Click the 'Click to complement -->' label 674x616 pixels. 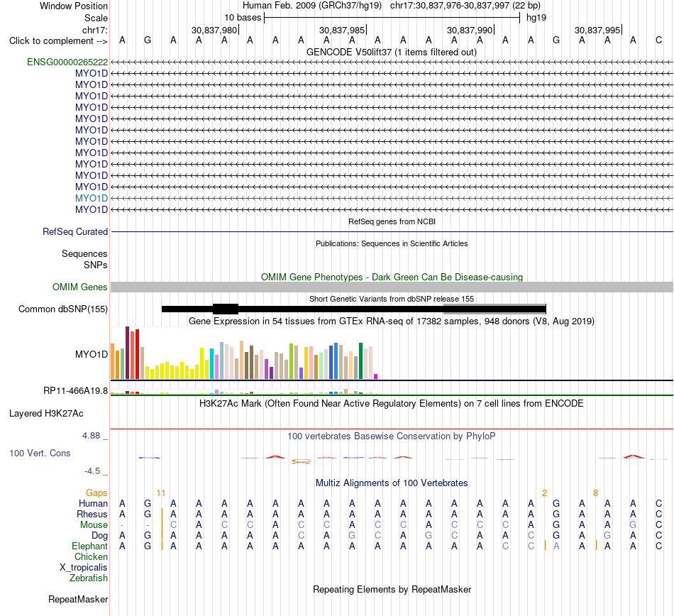point(58,41)
